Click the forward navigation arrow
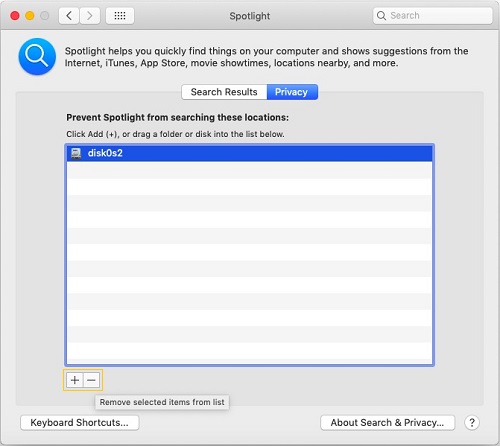This screenshot has width=500, height=446. [x=90, y=16]
